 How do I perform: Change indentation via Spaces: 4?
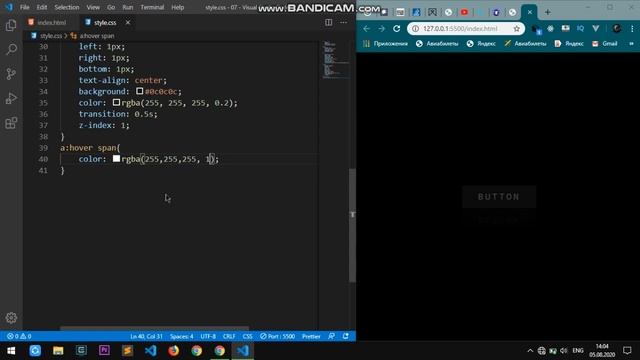point(182,336)
